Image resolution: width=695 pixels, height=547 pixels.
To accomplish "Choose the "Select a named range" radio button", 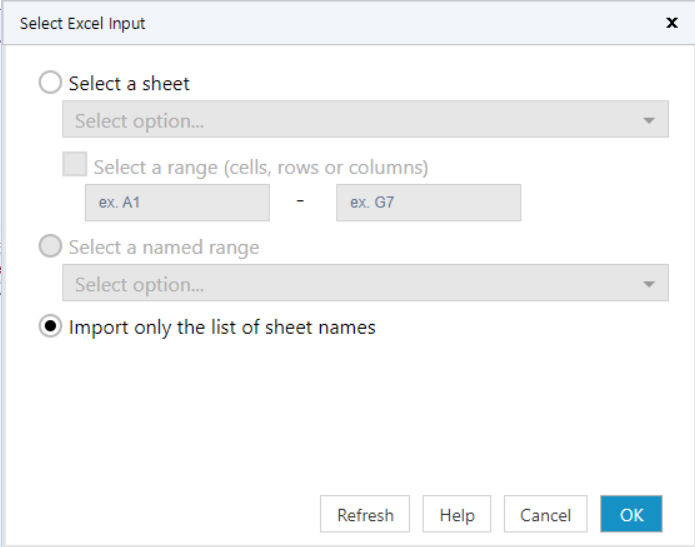I will (x=50, y=247).
